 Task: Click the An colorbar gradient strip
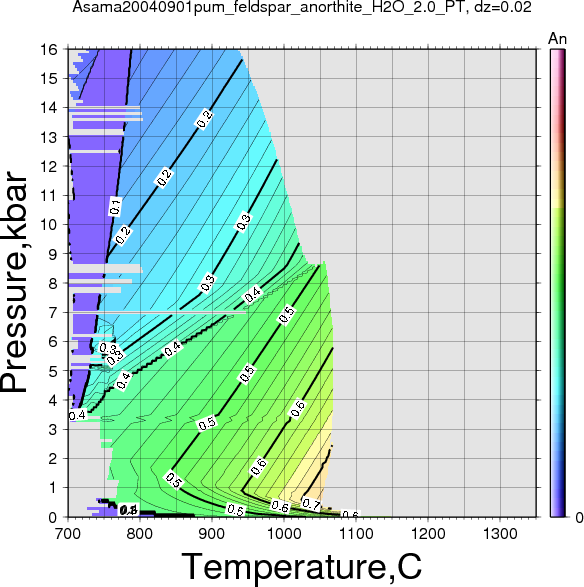pyautogui.click(x=557, y=283)
